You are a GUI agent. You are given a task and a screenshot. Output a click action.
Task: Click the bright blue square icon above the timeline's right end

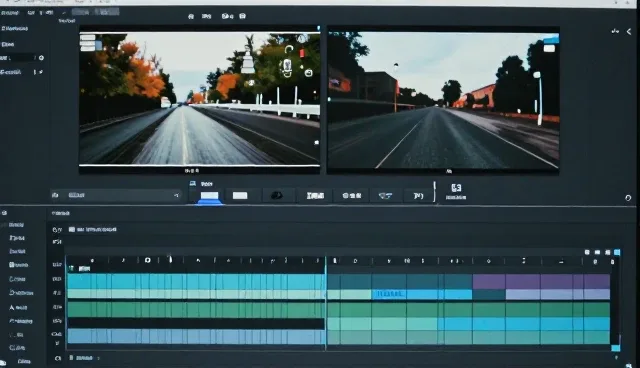click(x=617, y=253)
